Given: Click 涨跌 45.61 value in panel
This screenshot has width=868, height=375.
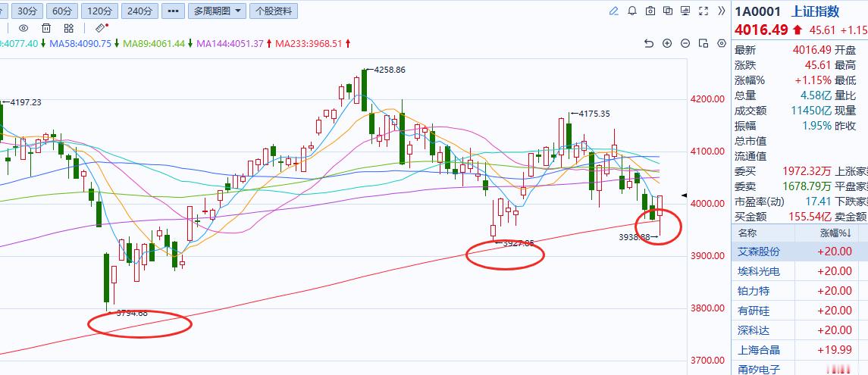Looking at the screenshot, I should [x=819, y=65].
